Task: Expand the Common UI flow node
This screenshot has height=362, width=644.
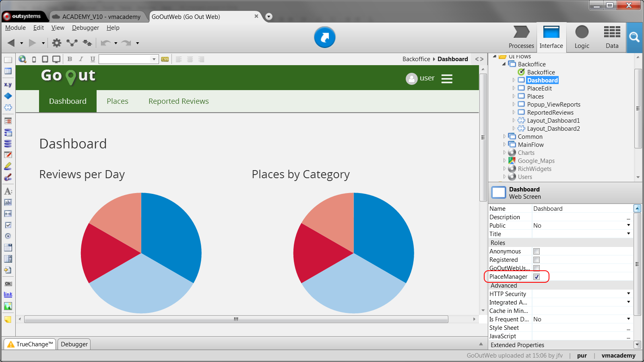Action: click(x=504, y=136)
